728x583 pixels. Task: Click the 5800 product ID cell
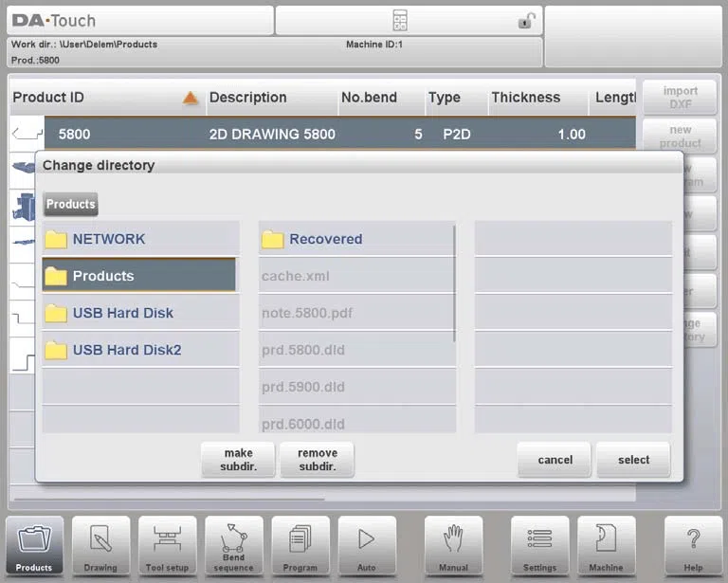[74, 135]
